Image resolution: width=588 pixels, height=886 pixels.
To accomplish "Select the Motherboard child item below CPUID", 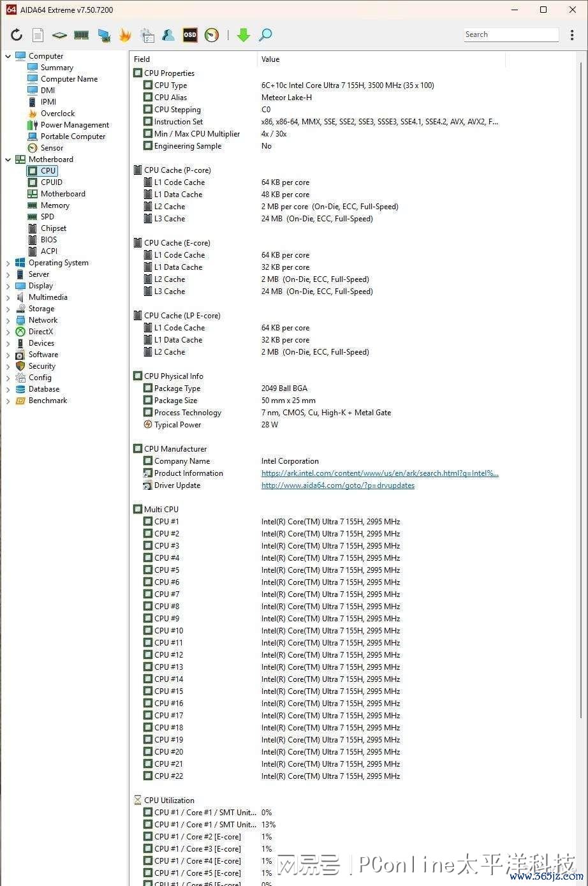I will pyautogui.click(x=62, y=194).
